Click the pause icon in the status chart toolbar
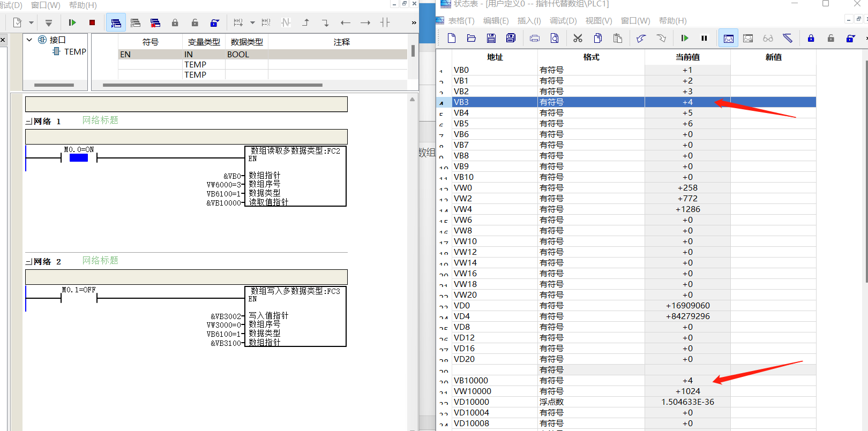Viewport: 868px width, 431px height. pyautogui.click(x=704, y=38)
